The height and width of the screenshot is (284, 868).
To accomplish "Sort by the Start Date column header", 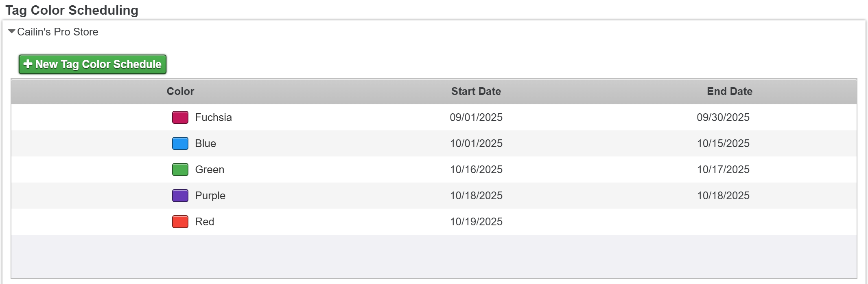I will [476, 91].
